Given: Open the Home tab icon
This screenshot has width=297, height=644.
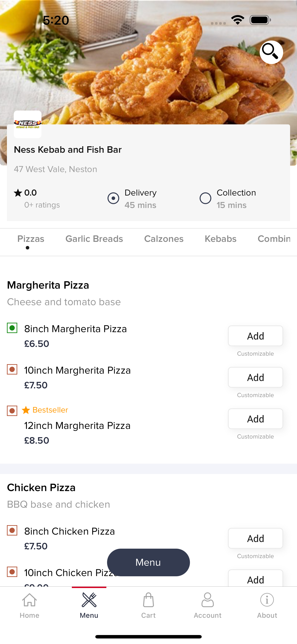Looking at the screenshot, I should pos(29,600).
